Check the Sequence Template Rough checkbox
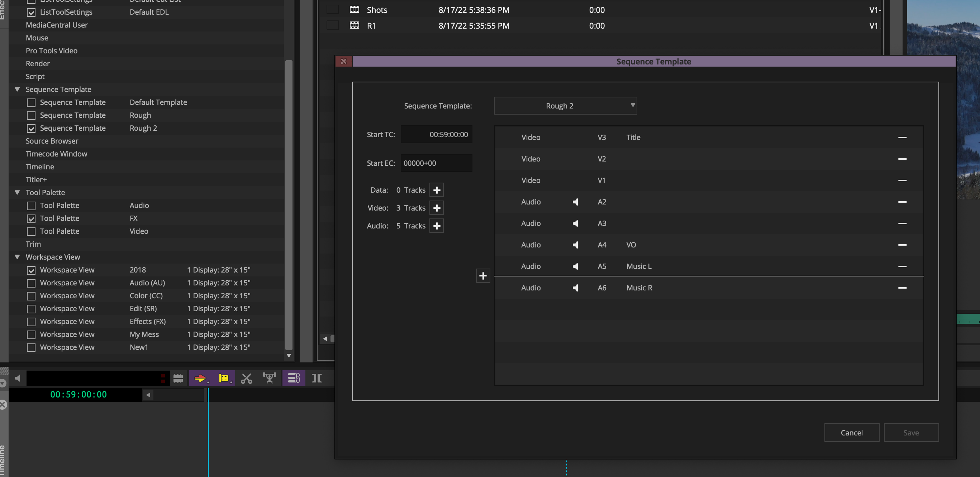980x477 pixels. [31, 115]
